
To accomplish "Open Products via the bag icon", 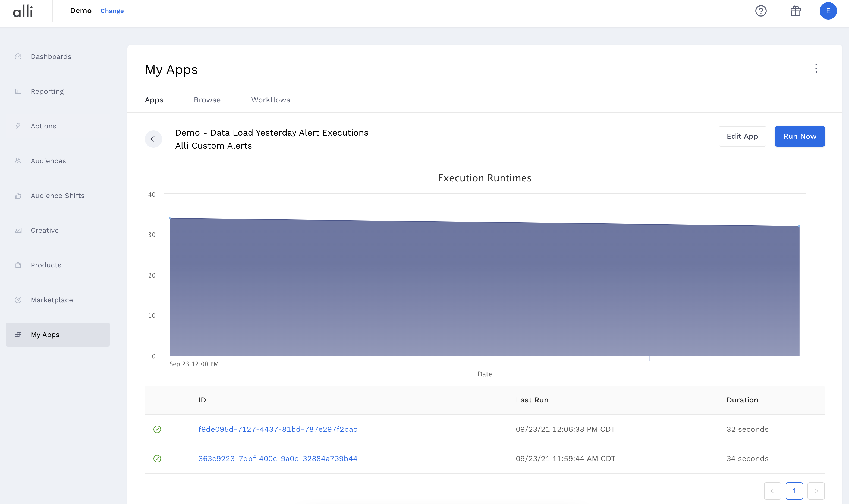I will coord(18,265).
